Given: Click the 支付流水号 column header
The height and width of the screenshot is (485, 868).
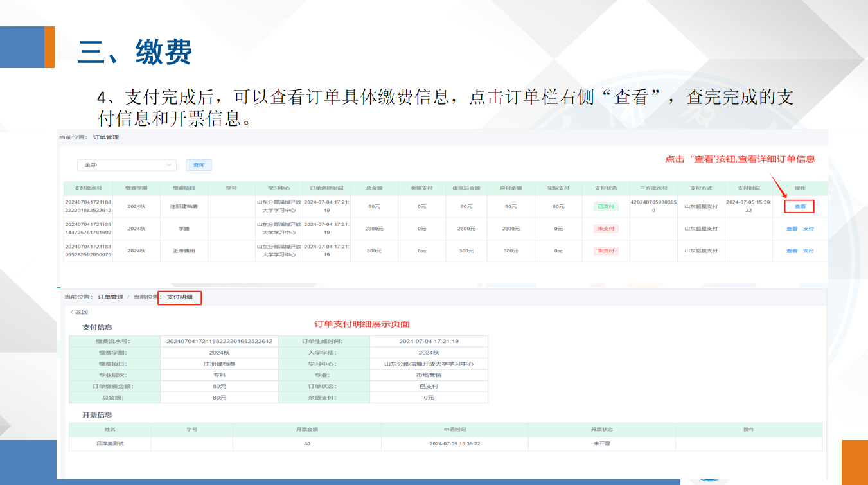Looking at the screenshot, I should (88, 188).
